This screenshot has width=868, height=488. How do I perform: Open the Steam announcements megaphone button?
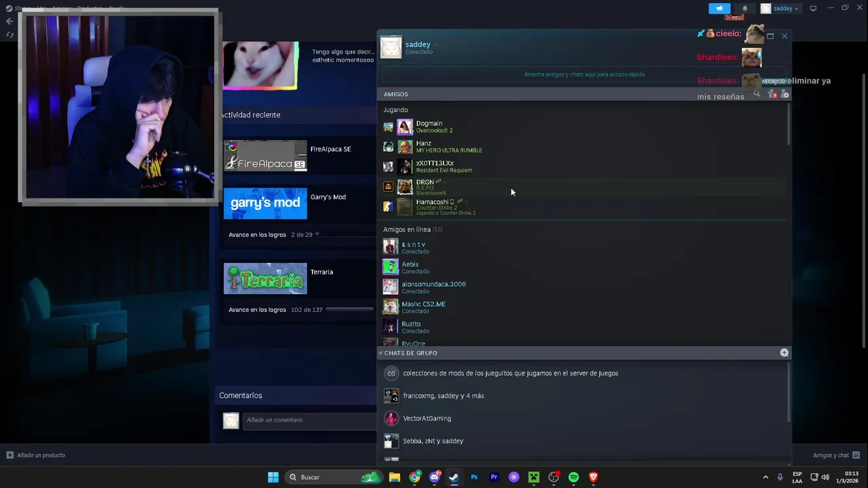719,8
